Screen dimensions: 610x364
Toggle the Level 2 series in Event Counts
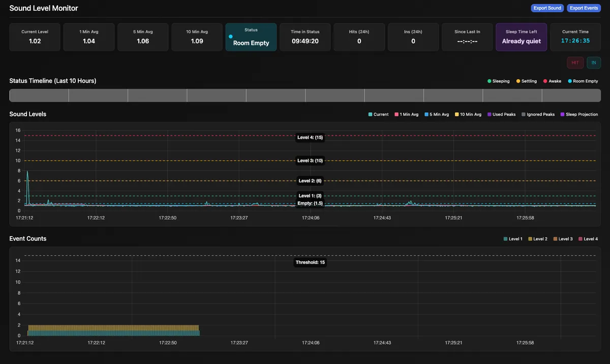537,239
